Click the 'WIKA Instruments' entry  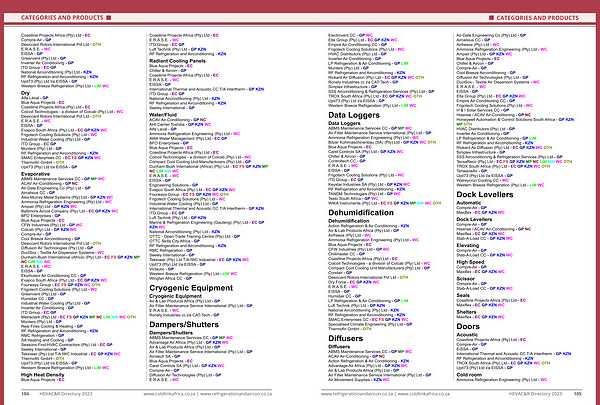click(385, 203)
